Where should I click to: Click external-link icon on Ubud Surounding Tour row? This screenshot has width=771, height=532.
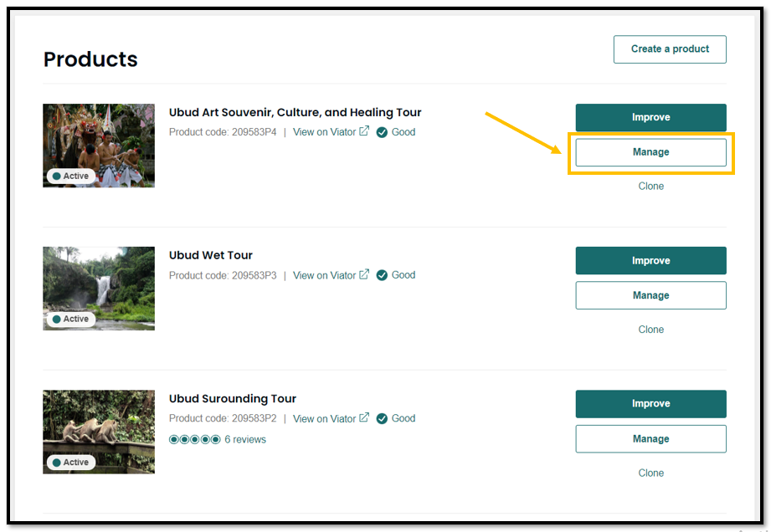[364, 417]
